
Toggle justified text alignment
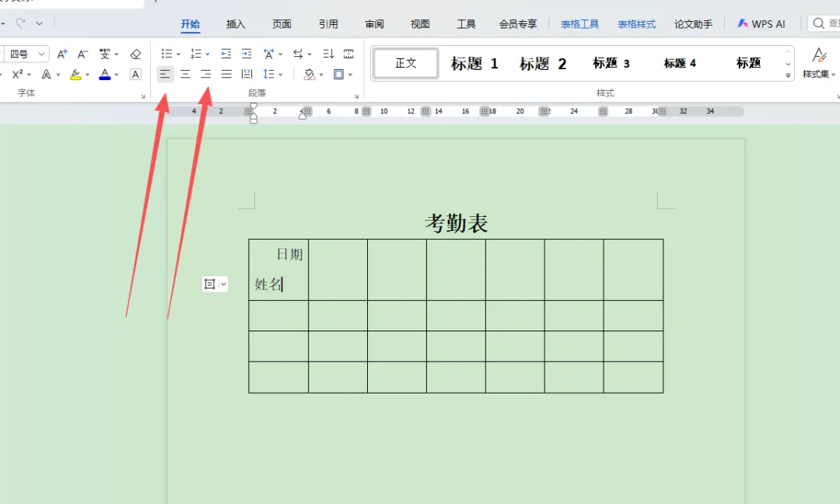(226, 74)
